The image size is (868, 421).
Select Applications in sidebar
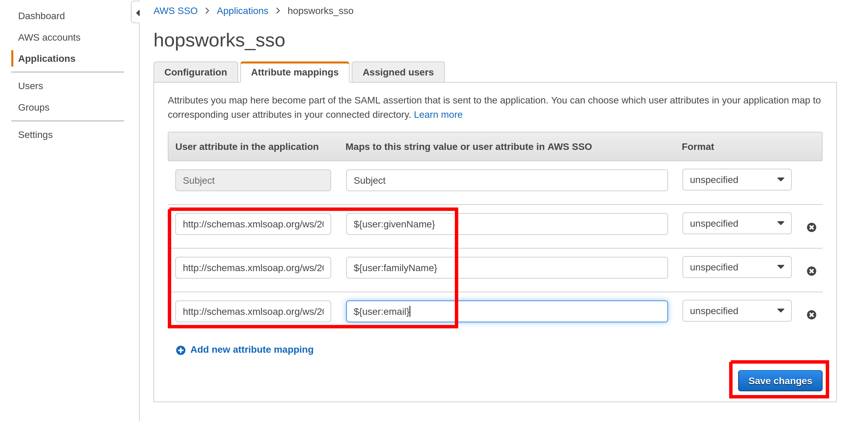point(47,59)
